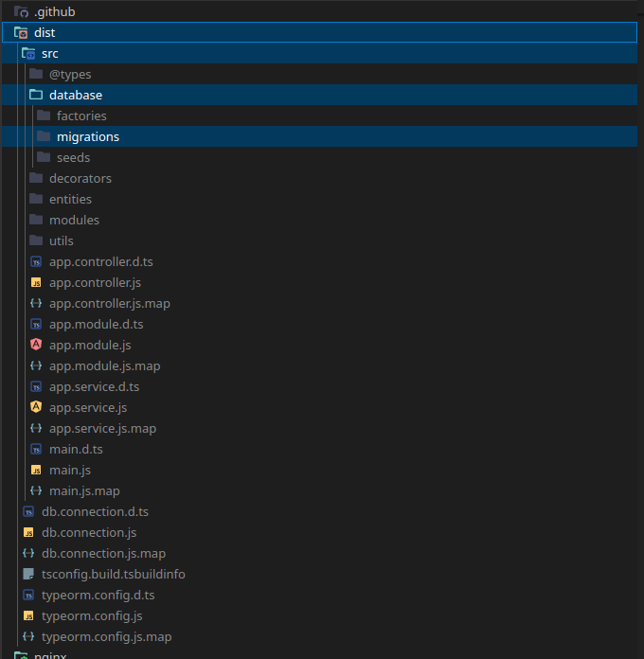Click JS icon of typeorm.config.js

28,615
